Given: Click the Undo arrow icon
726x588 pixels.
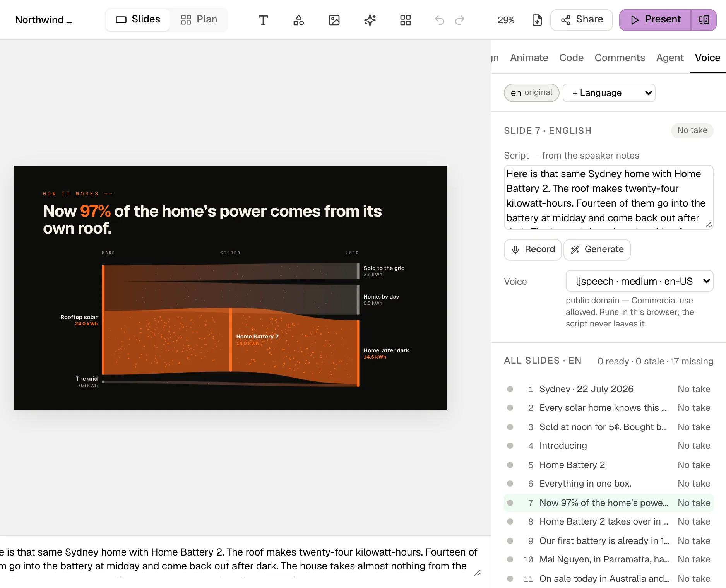Looking at the screenshot, I should pyautogui.click(x=440, y=20).
